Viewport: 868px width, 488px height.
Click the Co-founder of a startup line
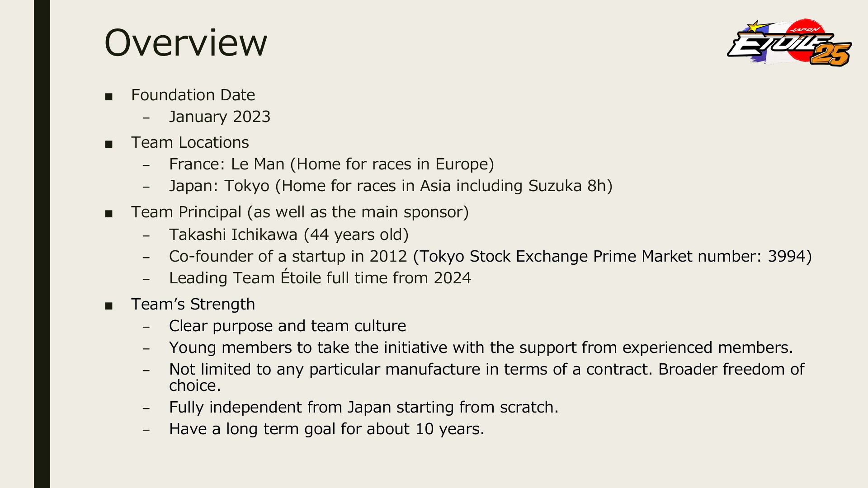pos(491,256)
